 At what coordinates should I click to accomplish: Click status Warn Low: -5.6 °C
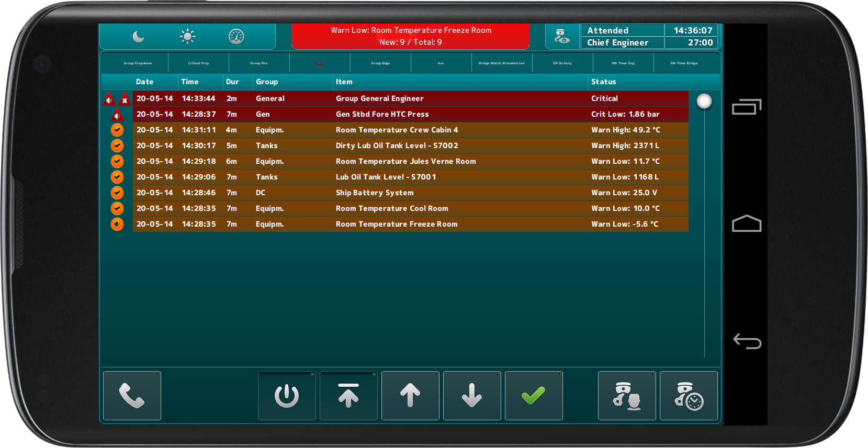pyautogui.click(x=625, y=224)
